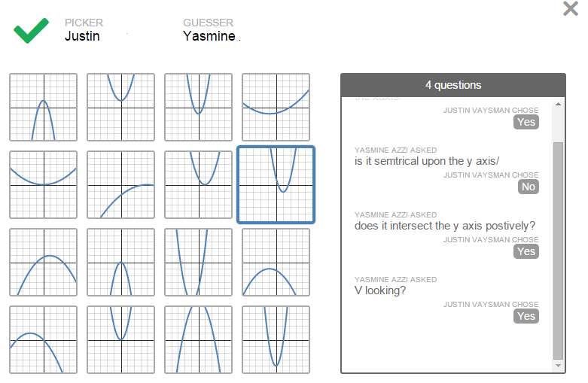Click the '4 questions' panel header
Screen dimensions: 588x383
(452, 85)
